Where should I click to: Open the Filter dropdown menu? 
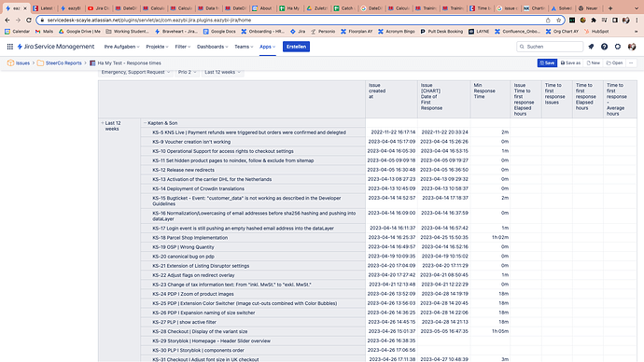click(183, 47)
